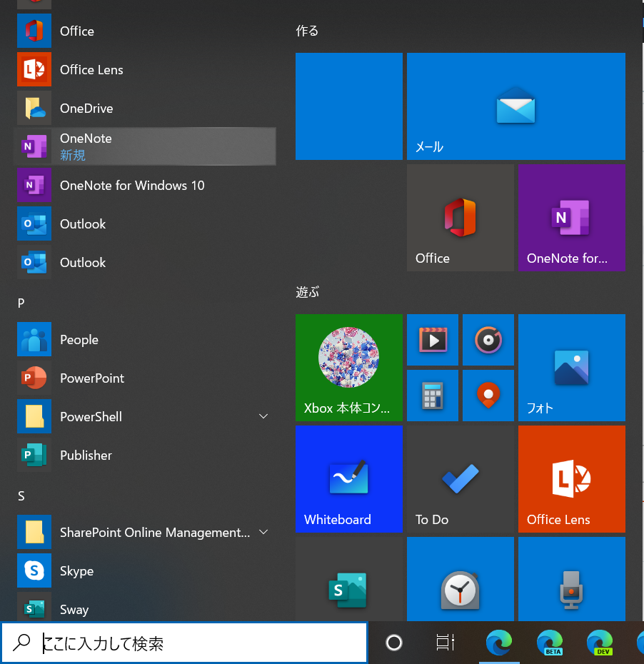Open the Maps small tile
The height and width of the screenshot is (664, 644).
click(x=488, y=396)
